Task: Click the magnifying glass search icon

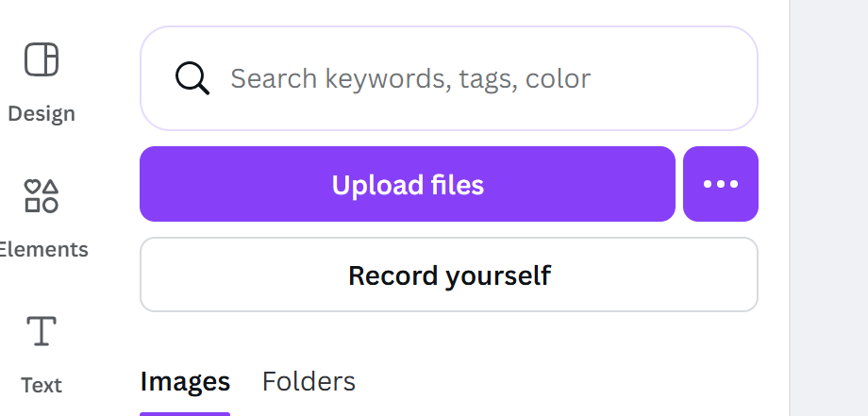Action: [x=192, y=78]
